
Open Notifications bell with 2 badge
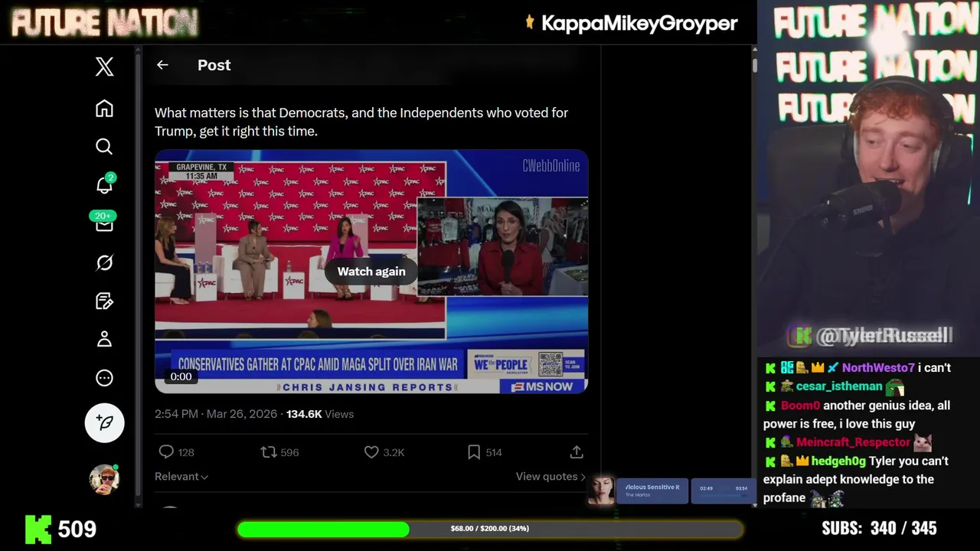pos(104,184)
